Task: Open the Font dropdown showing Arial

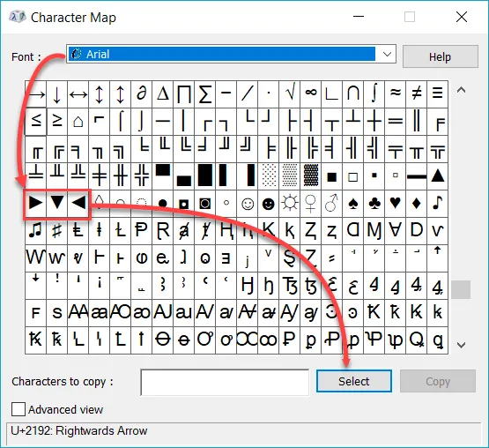Action: (231, 54)
